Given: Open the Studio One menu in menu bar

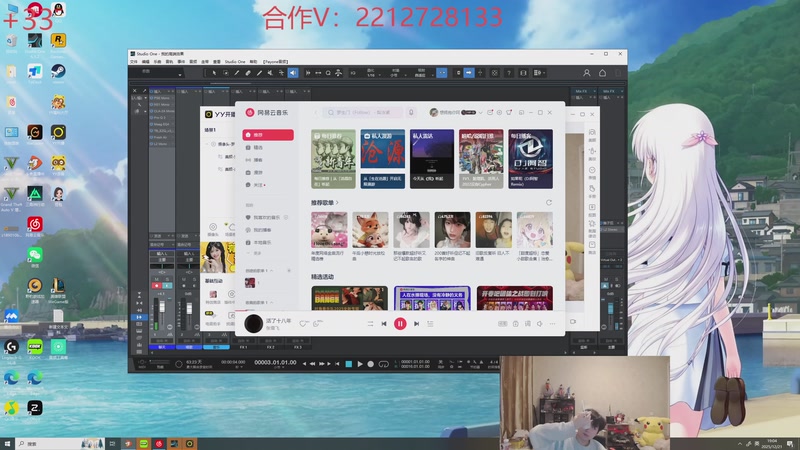Looking at the screenshot, I should [x=235, y=62].
